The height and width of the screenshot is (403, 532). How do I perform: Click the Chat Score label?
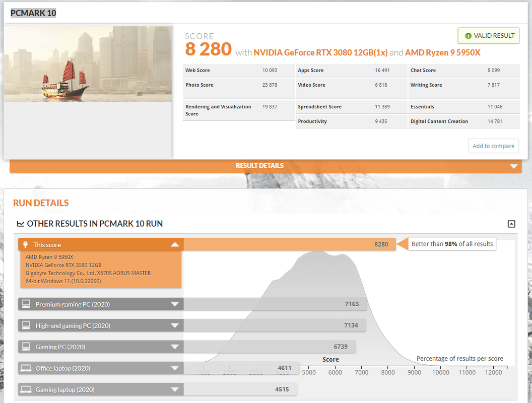pos(423,70)
